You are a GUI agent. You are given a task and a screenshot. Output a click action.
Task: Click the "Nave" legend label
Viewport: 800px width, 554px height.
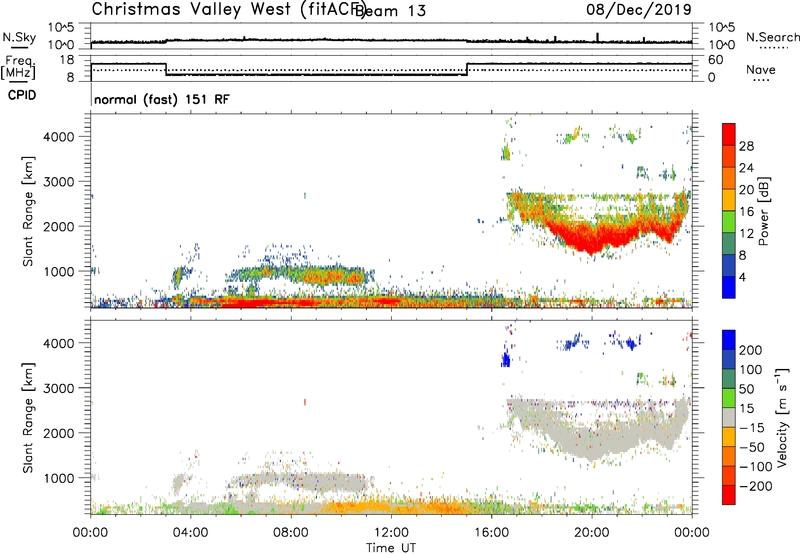tap(761, 70)
